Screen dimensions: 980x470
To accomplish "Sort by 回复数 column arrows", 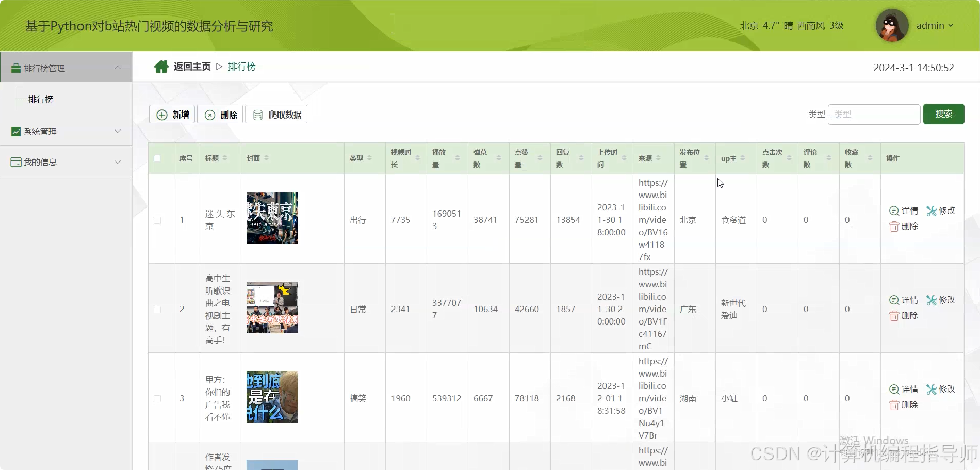I will coord(581,158).
